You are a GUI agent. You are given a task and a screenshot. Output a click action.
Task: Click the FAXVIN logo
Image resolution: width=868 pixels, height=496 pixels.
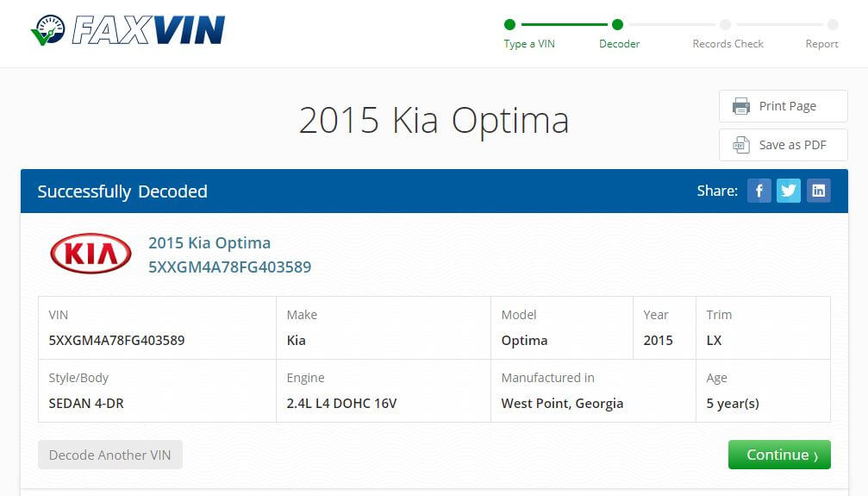click(x=128, y=30)
